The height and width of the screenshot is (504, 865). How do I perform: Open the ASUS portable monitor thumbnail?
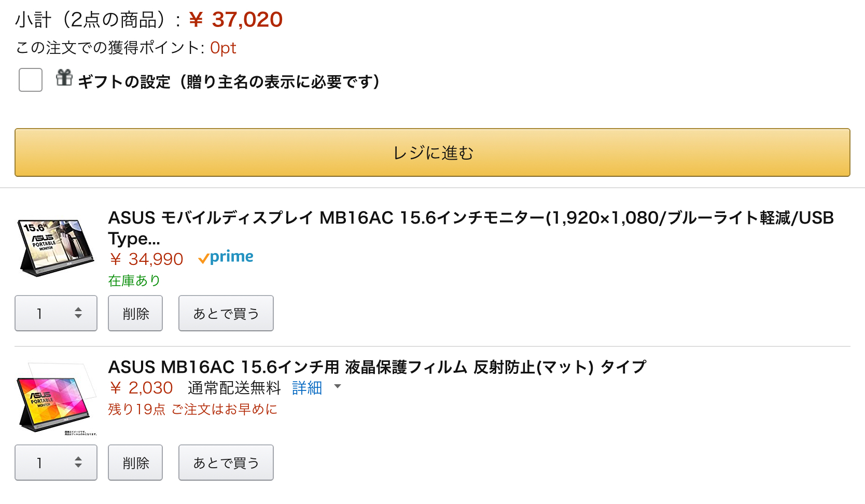pyautogui.click(x=57, y=248)
